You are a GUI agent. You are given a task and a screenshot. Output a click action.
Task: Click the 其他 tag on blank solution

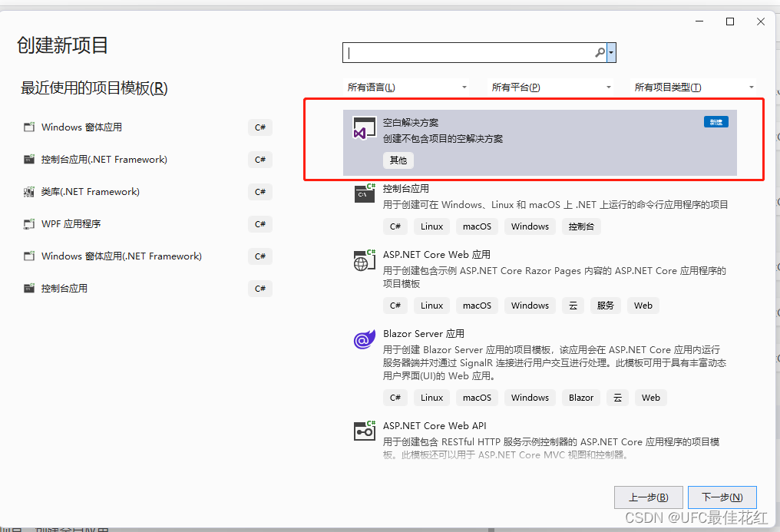[x=398, y=160]
